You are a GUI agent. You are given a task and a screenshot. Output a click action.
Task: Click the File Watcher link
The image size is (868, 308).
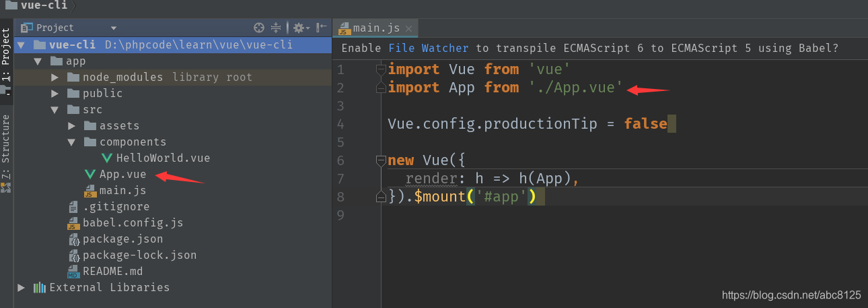click(x=429, y=48)
